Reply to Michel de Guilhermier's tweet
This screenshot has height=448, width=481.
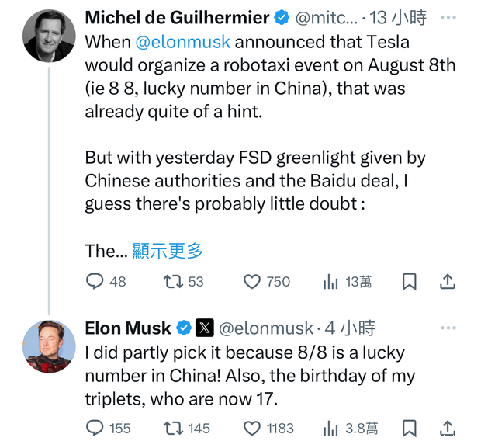tap(95, 281)
